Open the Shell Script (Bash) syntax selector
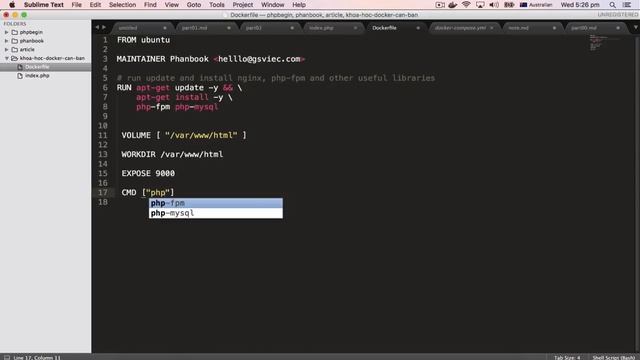Screen dimensions: 640x360 tap(613, 357)
